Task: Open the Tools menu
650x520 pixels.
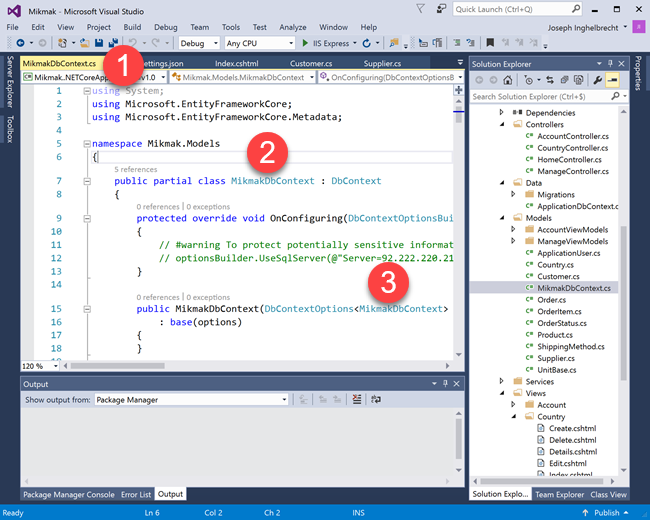Action: tap(230, 27)
